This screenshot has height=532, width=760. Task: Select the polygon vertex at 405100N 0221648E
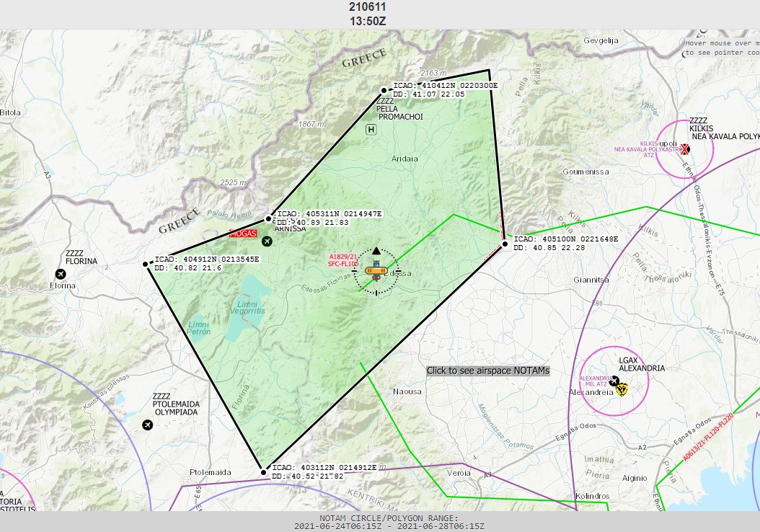tap(505, 244)
